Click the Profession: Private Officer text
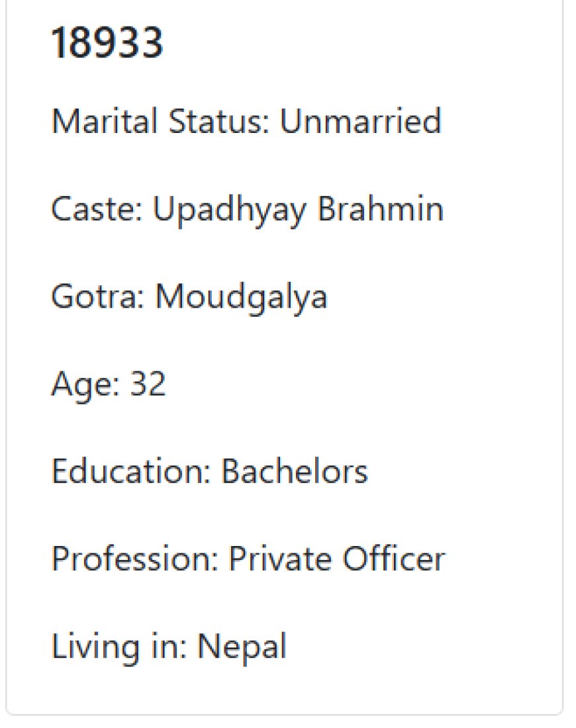Viewport: 576px width, 728px height. (248, 559)
